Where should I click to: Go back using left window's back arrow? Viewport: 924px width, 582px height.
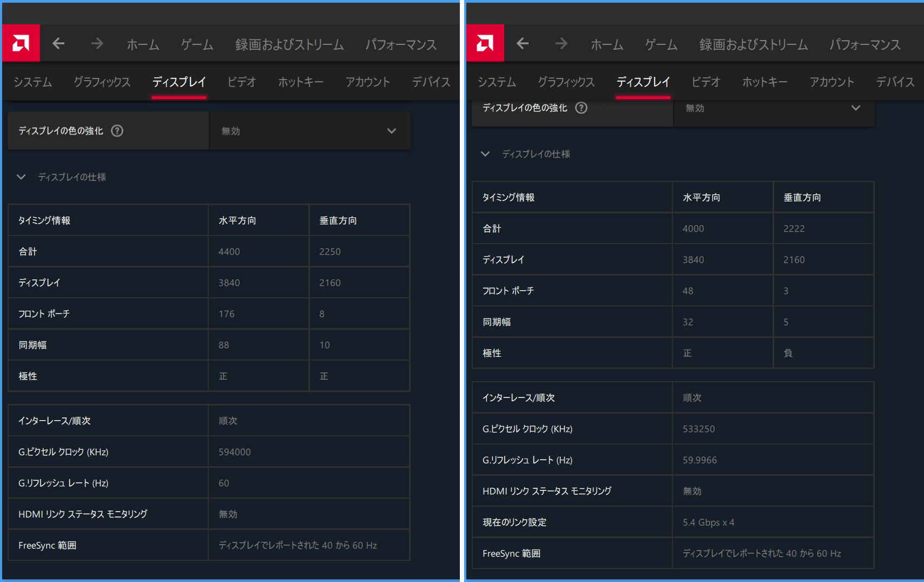pyautogui.click(x=58, y=43)
